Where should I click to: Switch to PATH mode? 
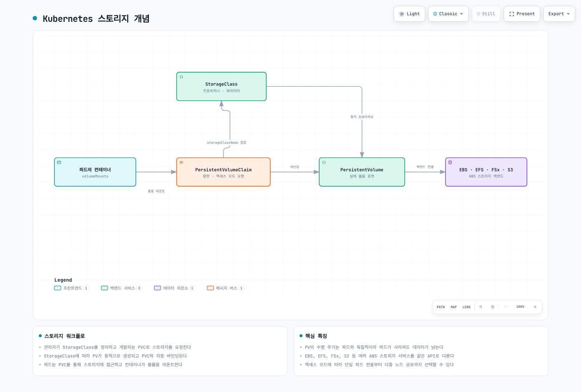pyautogui.click(x=441, y=307)
